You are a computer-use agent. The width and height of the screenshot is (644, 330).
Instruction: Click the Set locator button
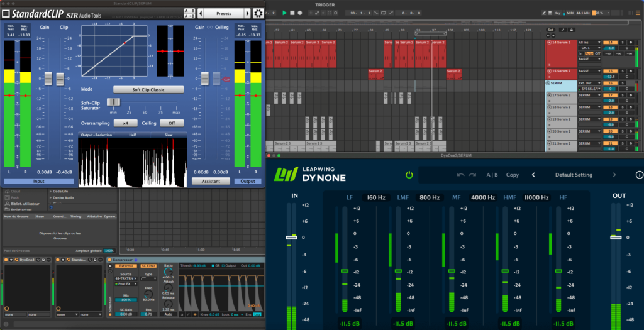tap(550, 30)
